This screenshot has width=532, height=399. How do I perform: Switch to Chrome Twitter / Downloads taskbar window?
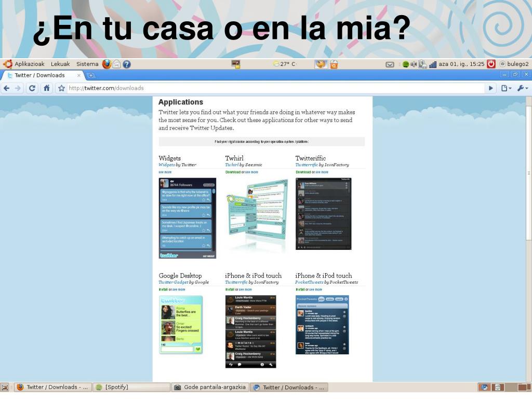pyautogui.click(x=289, y=388)
